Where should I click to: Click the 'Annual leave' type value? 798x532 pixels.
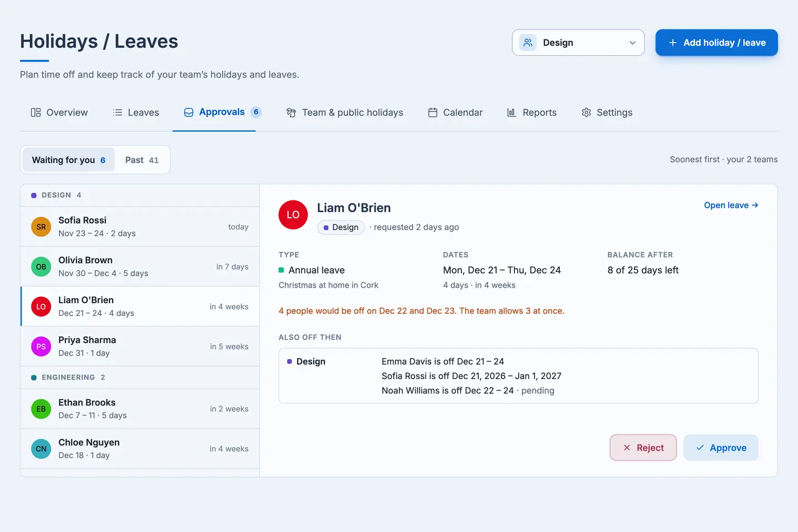coord(316,270)
